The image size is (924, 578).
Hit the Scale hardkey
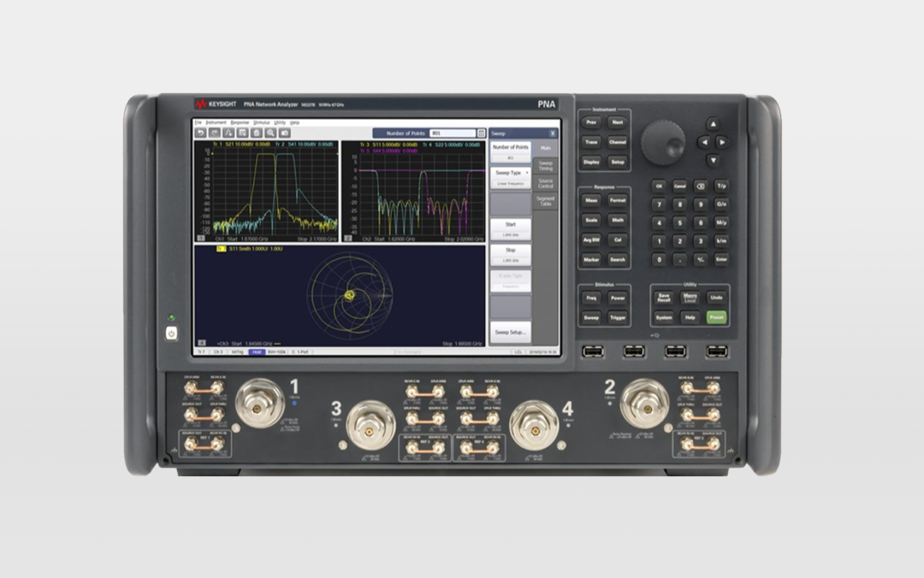[591, 220]
